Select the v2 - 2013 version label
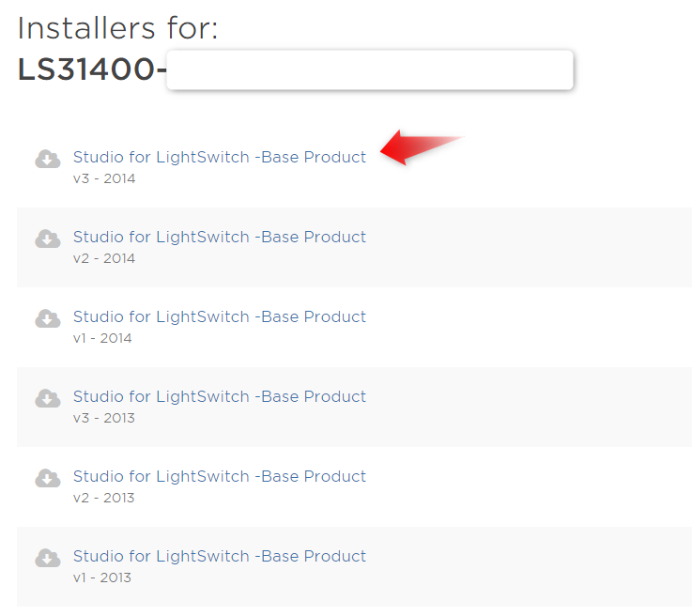 pyautogui.click(x=104, y=498)
